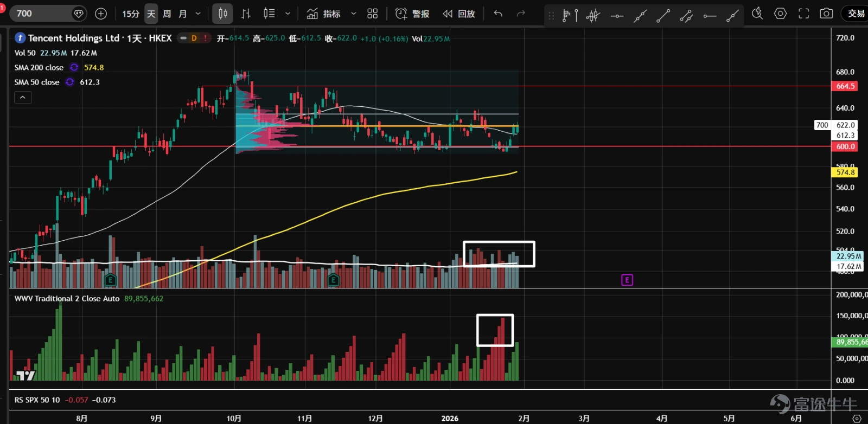Select the volume candles chart style
Image resolution: width=868 pixels, height=424 pixels.
coord(269,14)
